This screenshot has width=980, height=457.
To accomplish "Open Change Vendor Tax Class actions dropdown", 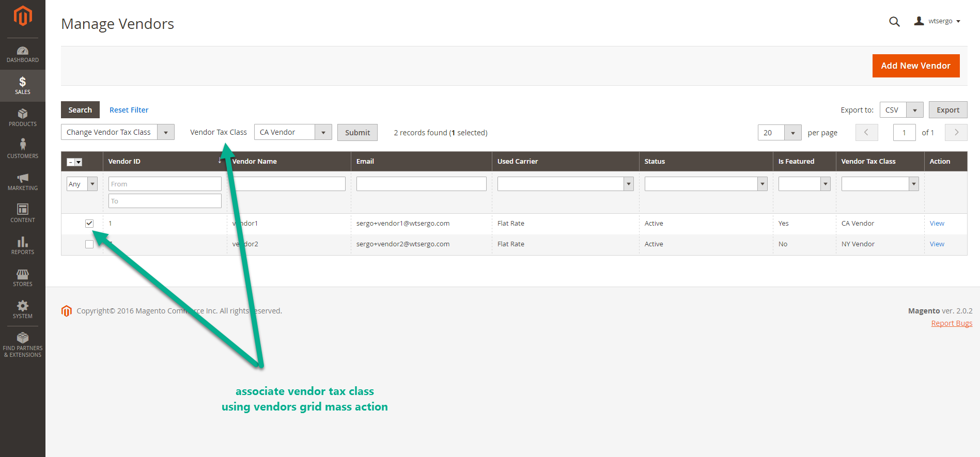I will (x=118, y=132).
